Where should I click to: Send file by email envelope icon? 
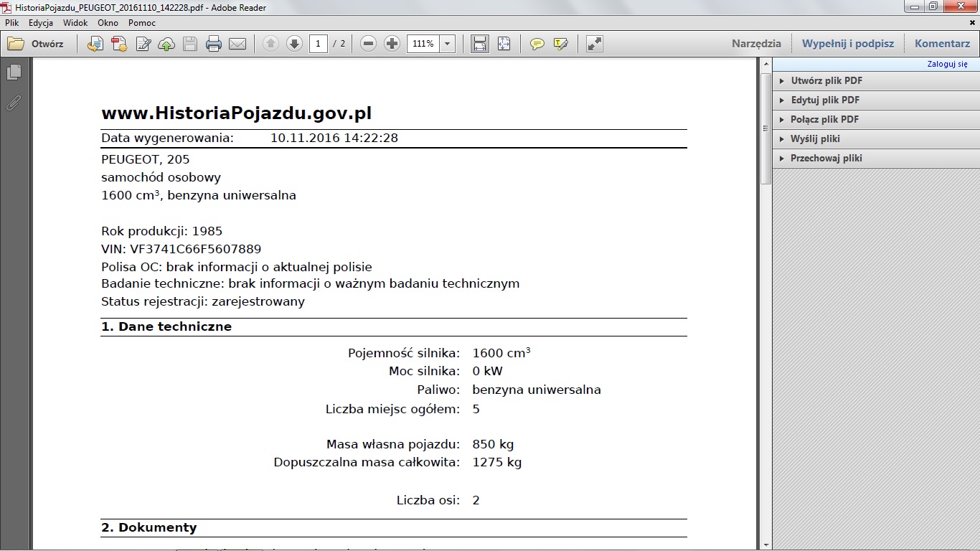(237, 44)
